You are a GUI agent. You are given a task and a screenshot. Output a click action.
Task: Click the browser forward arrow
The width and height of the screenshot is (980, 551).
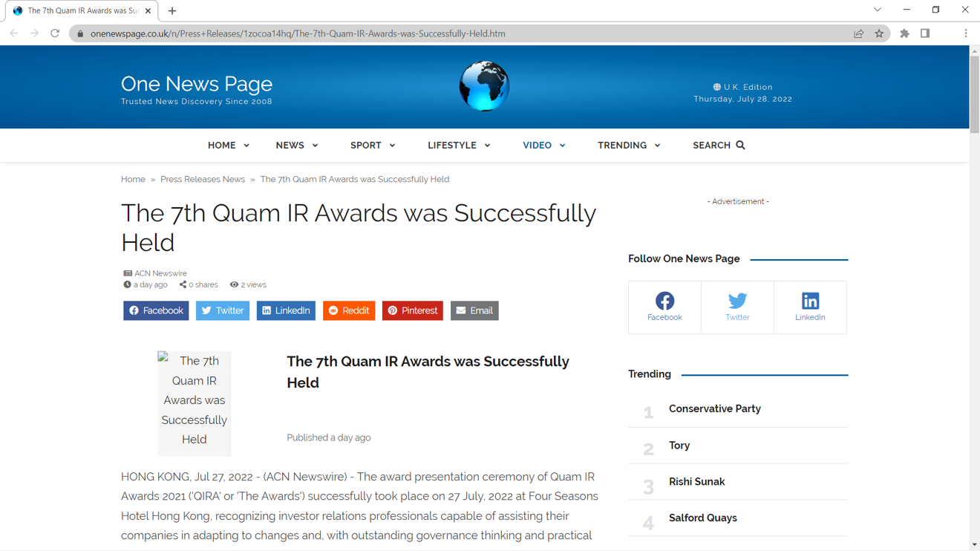click(34, 33)
